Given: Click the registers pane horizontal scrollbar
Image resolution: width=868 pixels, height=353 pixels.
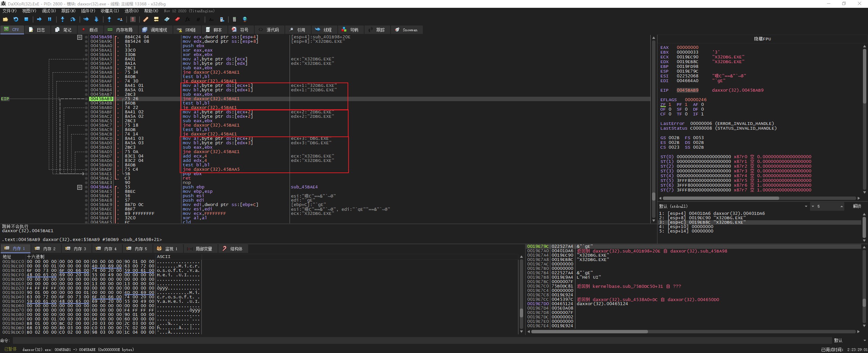Looking at the screenshot, I should point(721,198).
